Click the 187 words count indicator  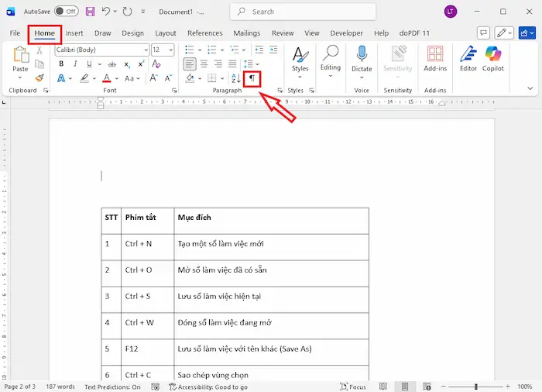[x=60, y=387]
